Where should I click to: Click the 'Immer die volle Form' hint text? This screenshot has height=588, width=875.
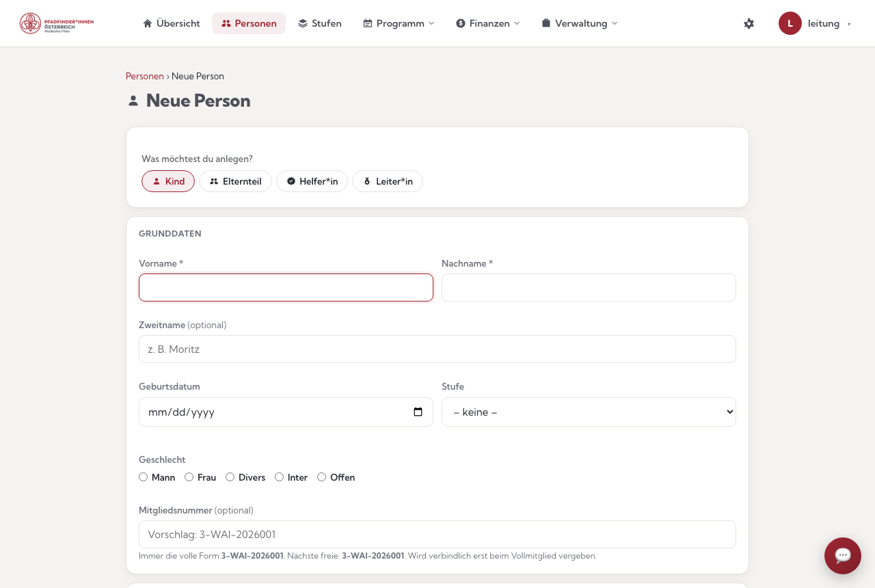[x=368, y=556]
